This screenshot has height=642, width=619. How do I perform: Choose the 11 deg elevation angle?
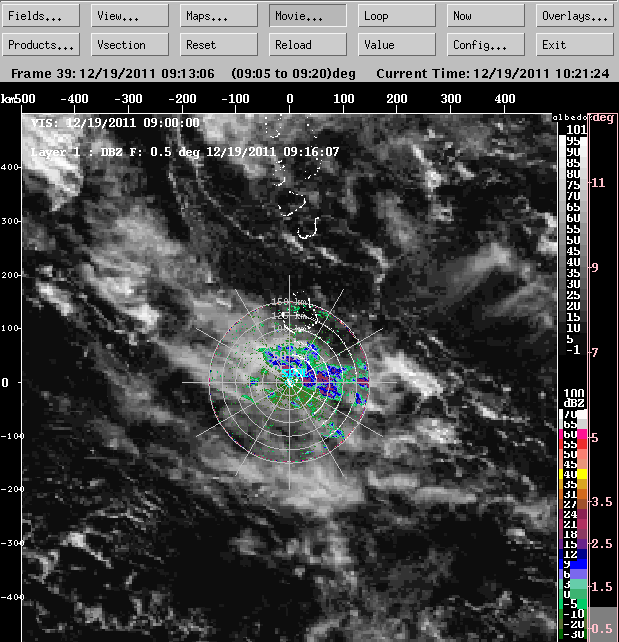pyautogui.click(x=603, y=183)
